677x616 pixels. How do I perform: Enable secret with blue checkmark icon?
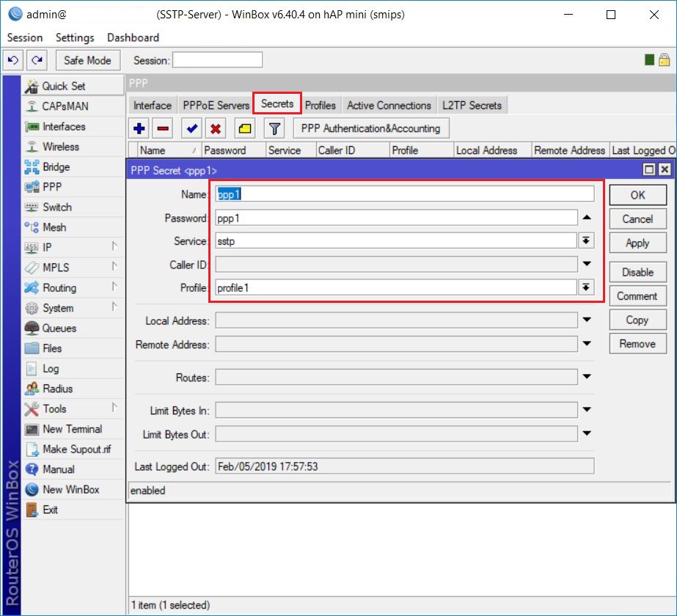pyautogui.click(x=191, y=128)
